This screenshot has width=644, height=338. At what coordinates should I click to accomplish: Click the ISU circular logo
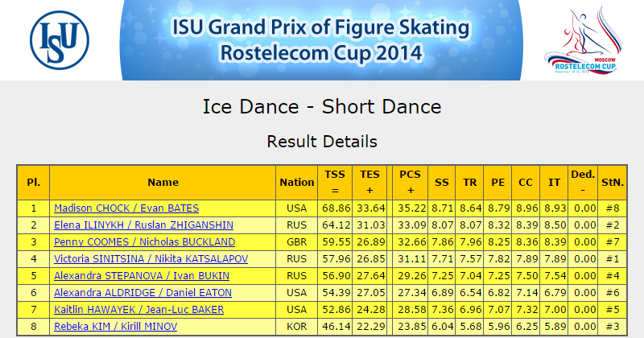coord(60,40)
